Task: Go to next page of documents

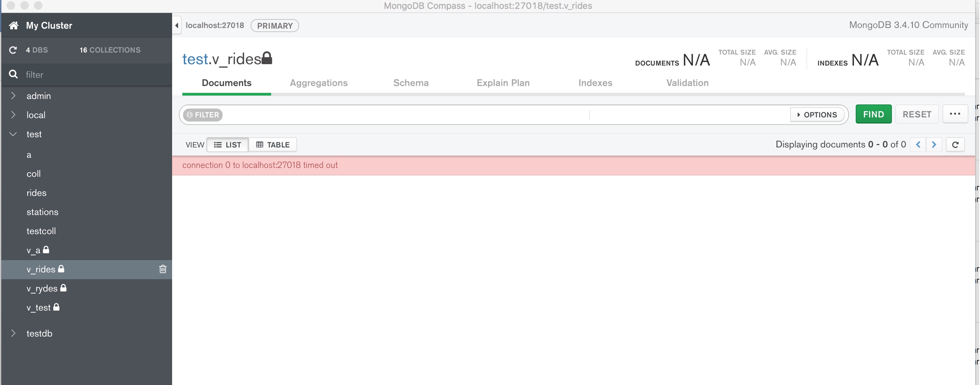Action: [934, 145]
